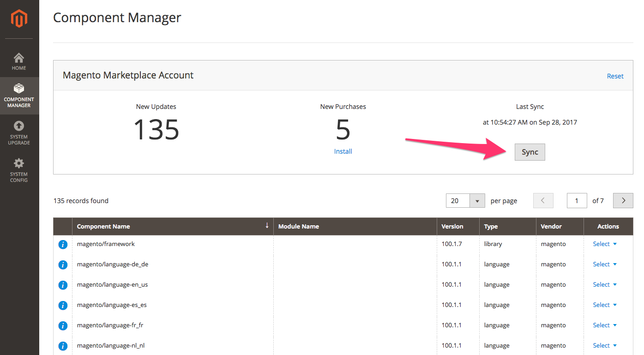
Task: Click the Reset link
Action: [615, 76]
